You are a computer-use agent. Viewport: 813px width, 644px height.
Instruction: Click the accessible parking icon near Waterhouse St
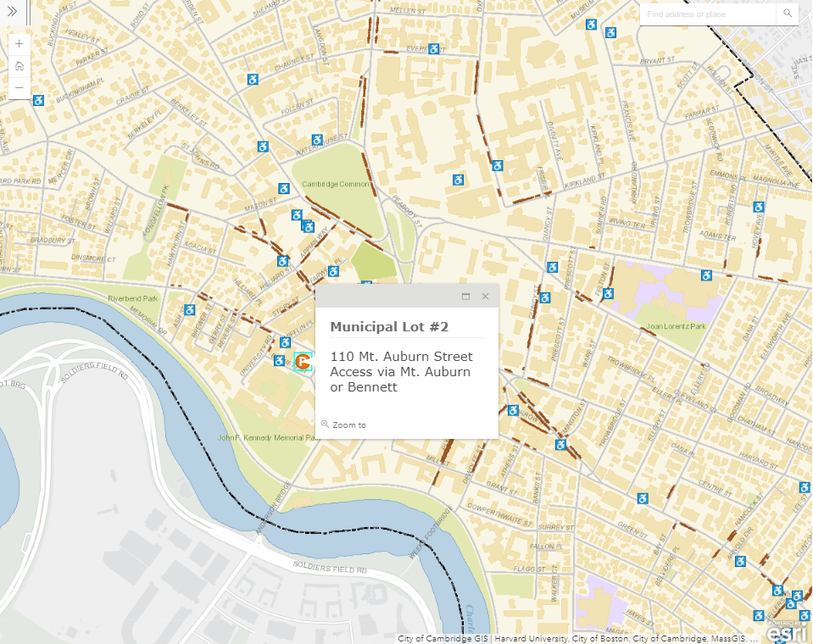pos(317,141)
